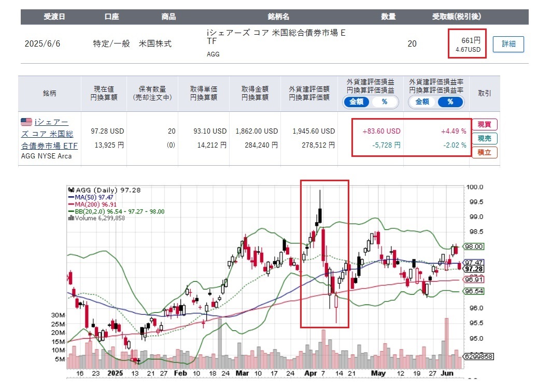
Task: Select the 4.67USD received amount
Action: pyautogui.click(x=468, y=50)
